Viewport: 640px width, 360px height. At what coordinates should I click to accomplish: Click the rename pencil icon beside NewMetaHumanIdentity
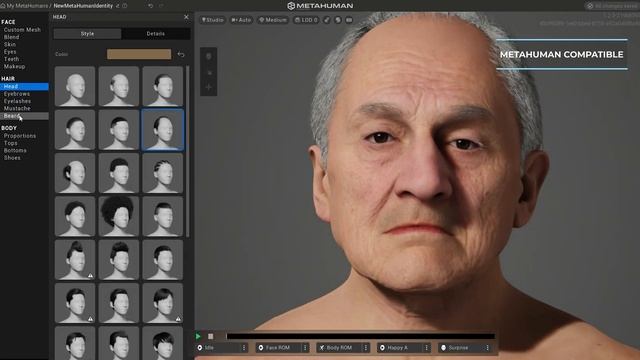(118, 6)
